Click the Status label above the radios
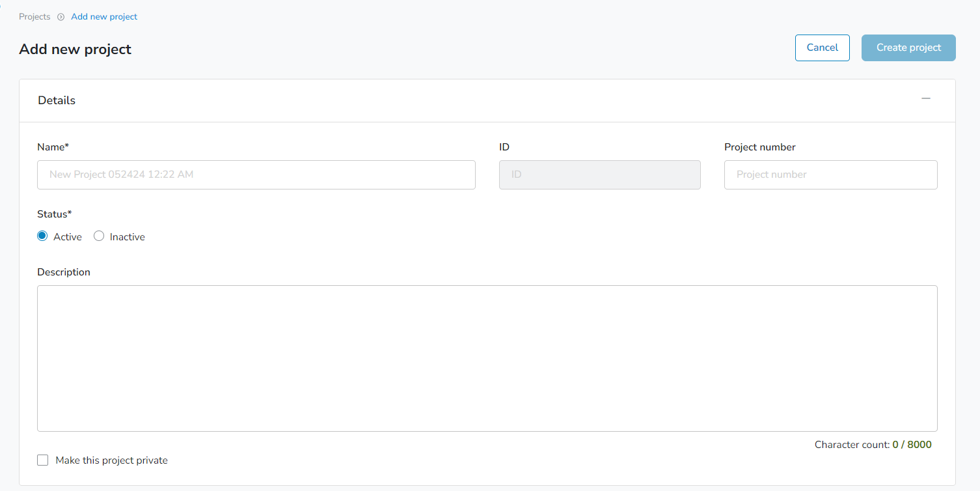This screenshot has height=491, width=980. pyautogui.click(x=55, y=214)
